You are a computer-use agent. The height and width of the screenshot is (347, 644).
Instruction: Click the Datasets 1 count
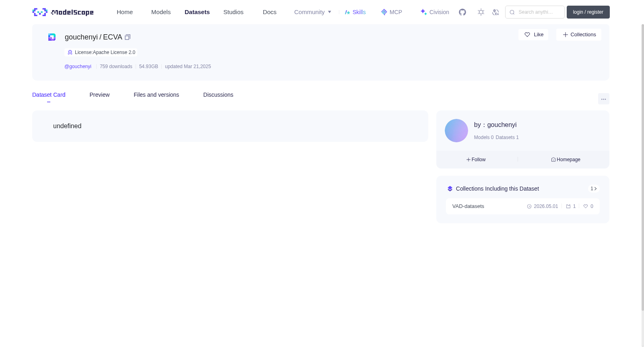point(507,137)
